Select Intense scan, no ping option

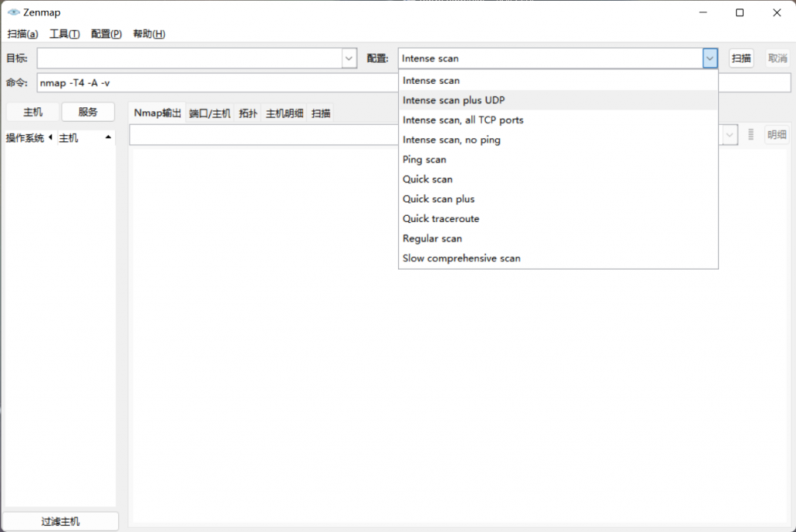click(558, 140)
